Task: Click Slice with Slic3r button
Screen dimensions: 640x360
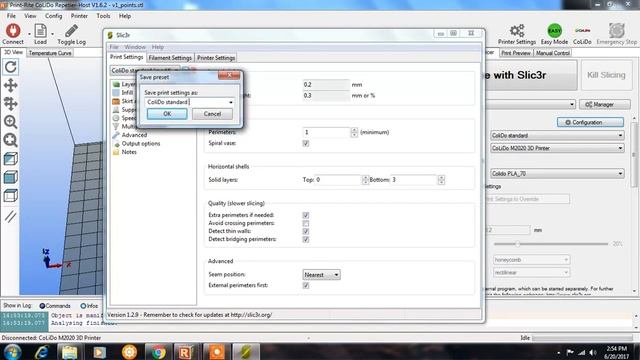Action: 531,75
